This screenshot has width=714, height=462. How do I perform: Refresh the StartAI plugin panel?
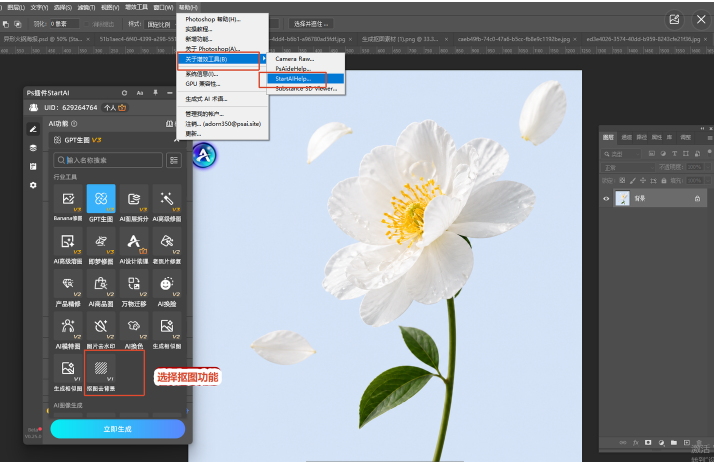click(x=124, y=93)
